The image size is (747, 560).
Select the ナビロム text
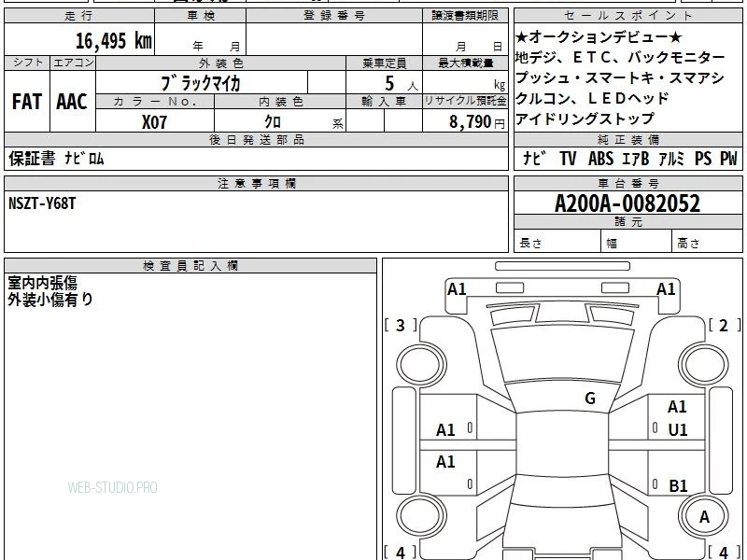(84, 159)
